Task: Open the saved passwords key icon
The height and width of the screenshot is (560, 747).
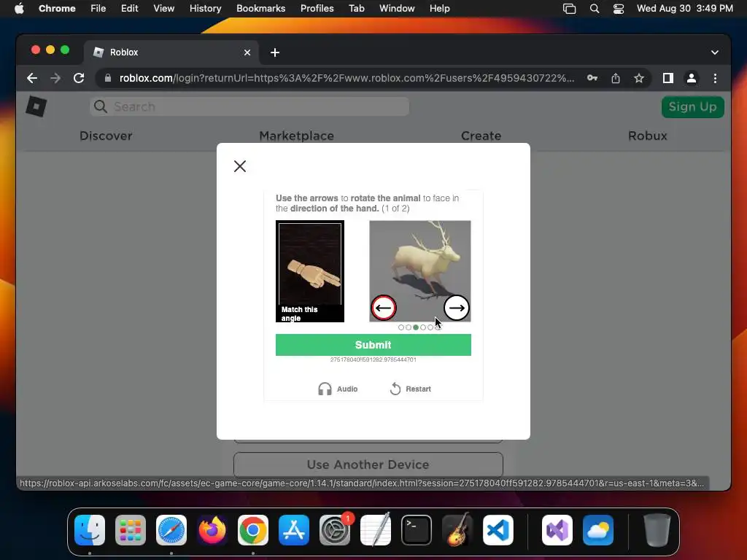Action: 592,78
